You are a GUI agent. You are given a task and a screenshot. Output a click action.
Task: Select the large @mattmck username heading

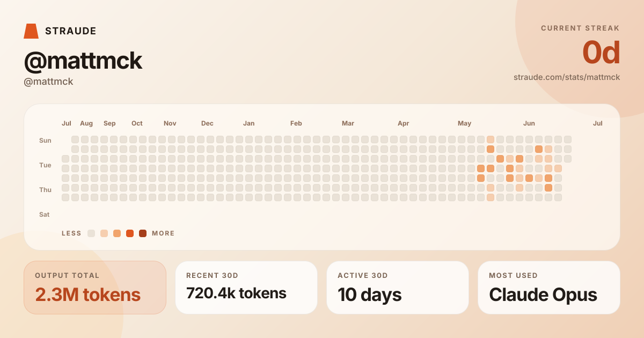[83, 61]
